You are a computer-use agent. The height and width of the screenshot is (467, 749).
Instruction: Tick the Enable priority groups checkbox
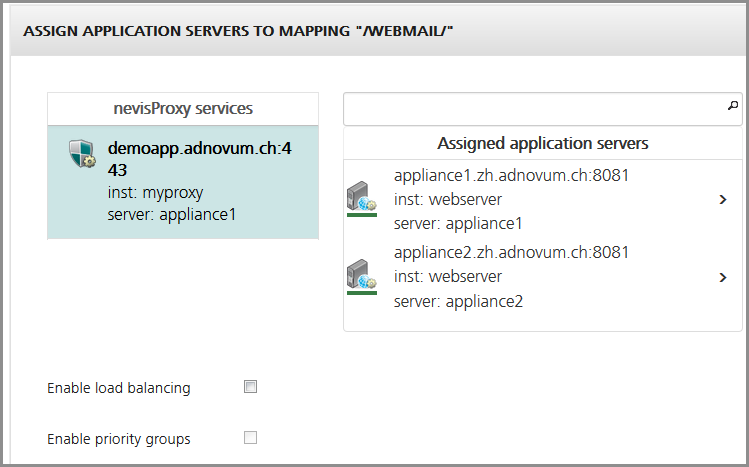coord(250,437)
